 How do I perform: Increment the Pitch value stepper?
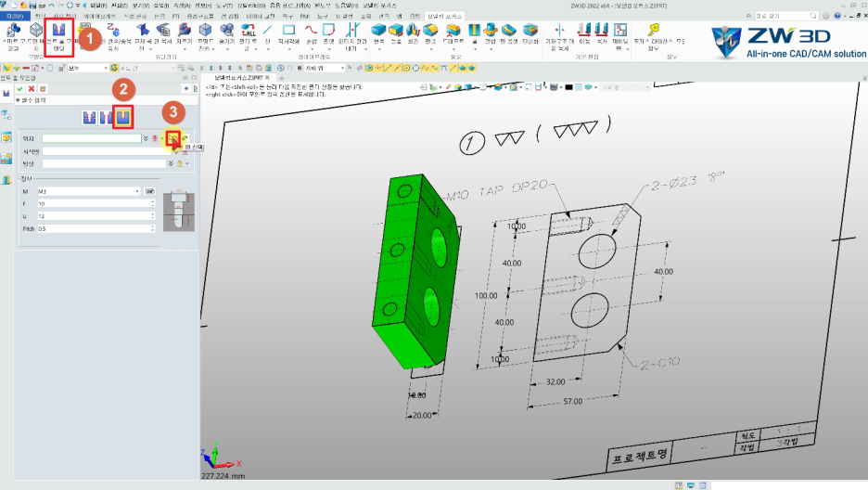pyautogui.click(x=153, y=226)
